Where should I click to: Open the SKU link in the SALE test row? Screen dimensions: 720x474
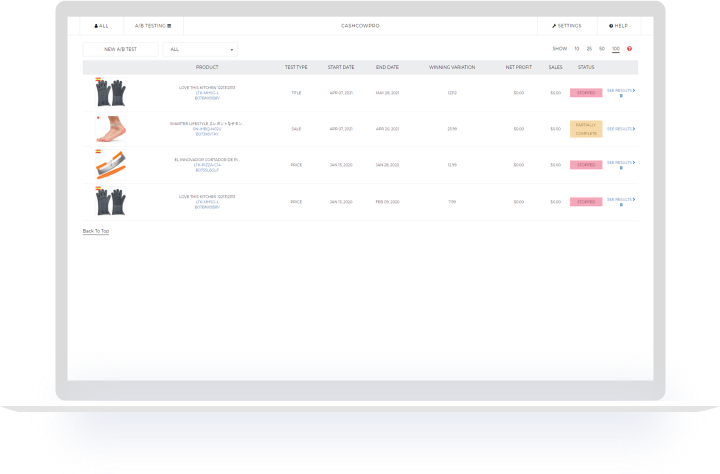[x=207, y=129]
